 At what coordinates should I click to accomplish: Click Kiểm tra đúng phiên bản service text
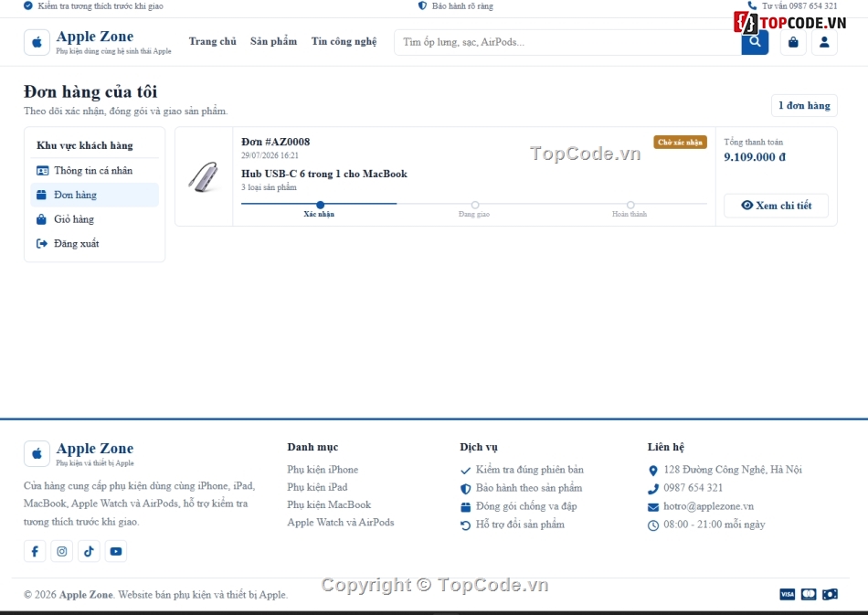pyautogui.click(x=530, y=470)
